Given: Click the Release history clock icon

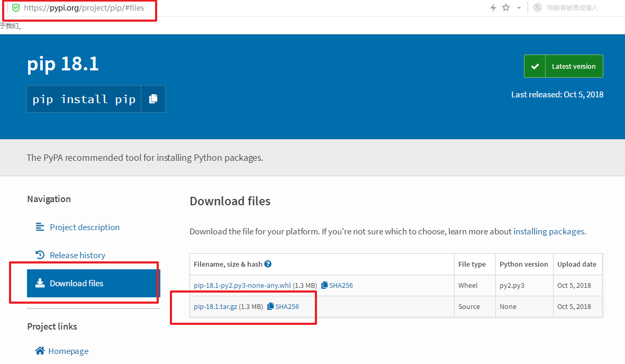Looking at the screenshot, I should coord(40,255).
